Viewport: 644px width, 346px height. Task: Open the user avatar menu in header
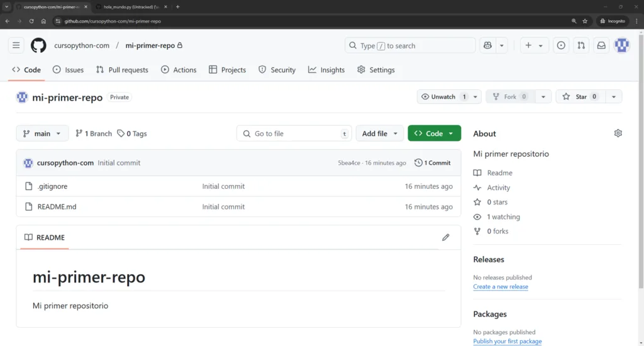coord(622,45)
